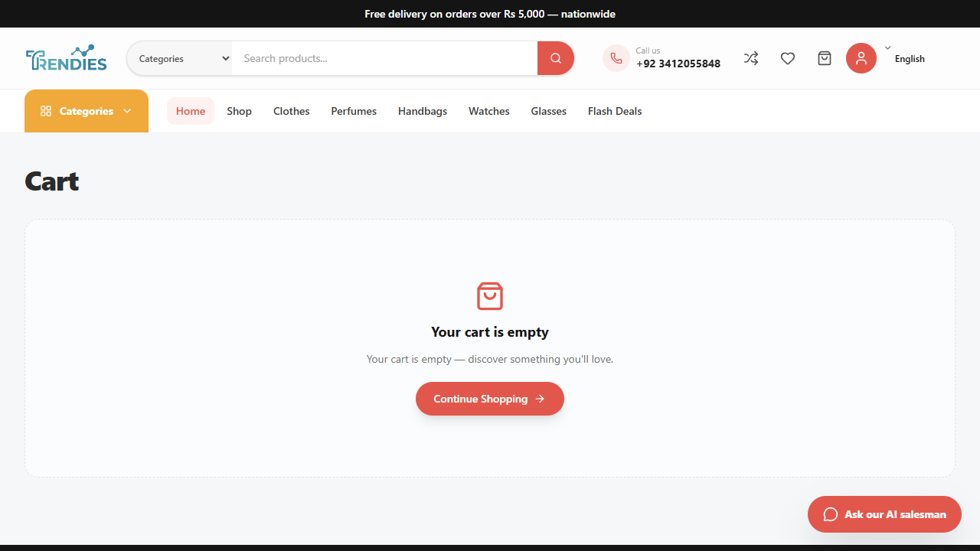Click the 'Call us' label
The width and height of the screenshot is (980, 551).
point(648,51)
